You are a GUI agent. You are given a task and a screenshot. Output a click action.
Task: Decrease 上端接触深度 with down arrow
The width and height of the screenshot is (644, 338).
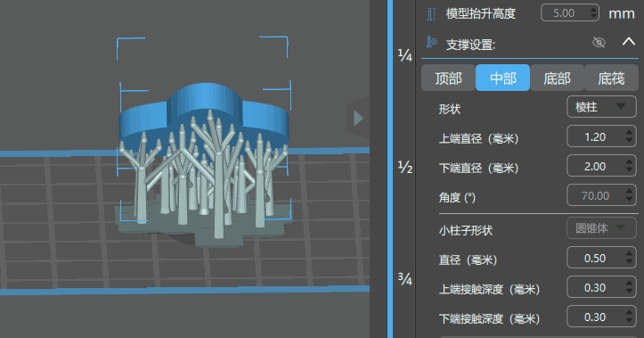(629, 292)
